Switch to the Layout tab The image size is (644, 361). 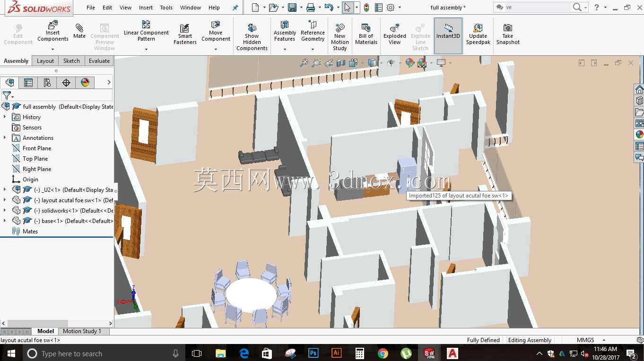point(45,61)
